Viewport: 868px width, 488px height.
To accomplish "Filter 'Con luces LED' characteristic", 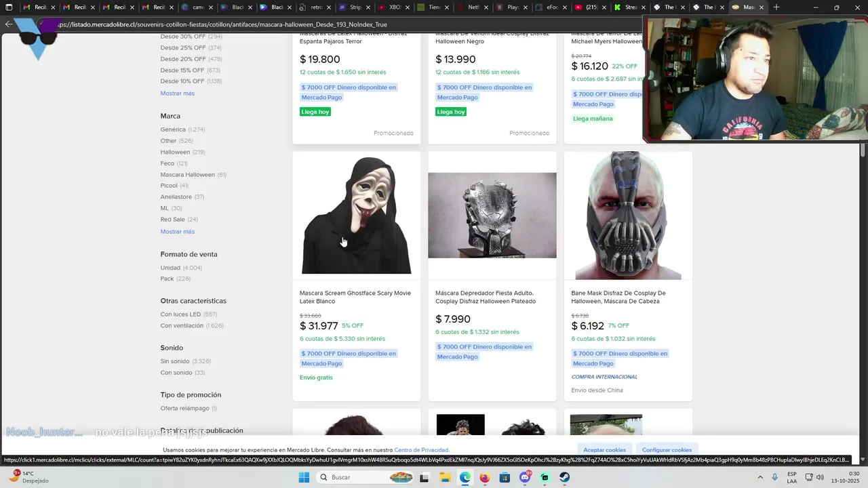I will (x=189, y=314).
